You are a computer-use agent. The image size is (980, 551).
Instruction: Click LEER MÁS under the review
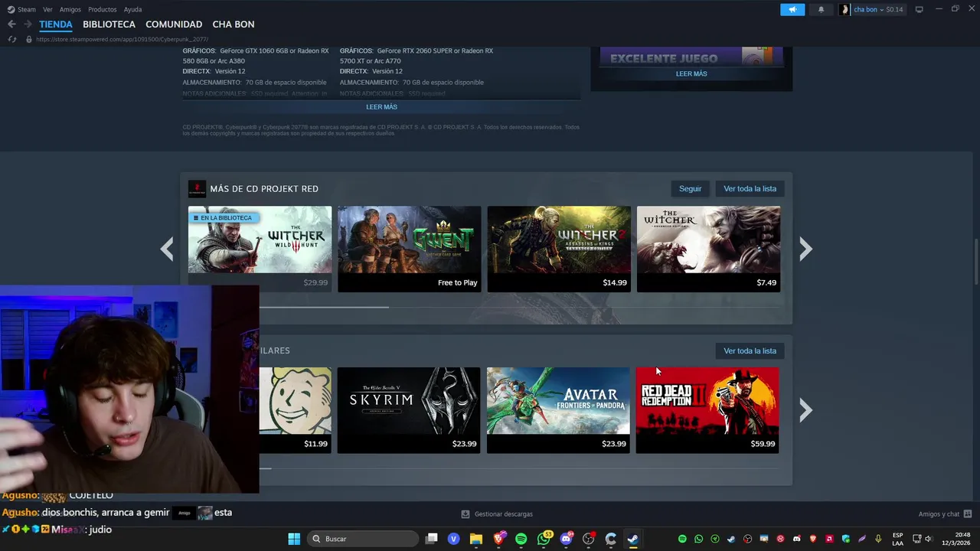[x=691, y=73]
